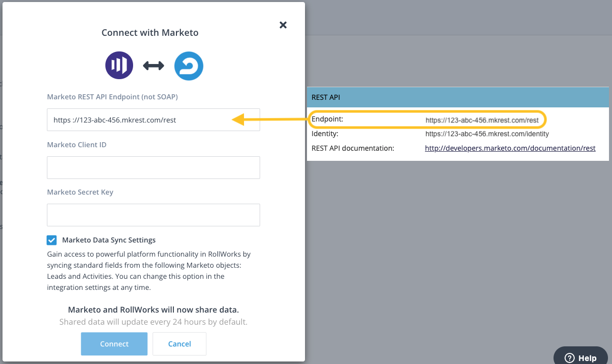Click the highlighted Endpoint URL in REST API panel

coord(482,120)
